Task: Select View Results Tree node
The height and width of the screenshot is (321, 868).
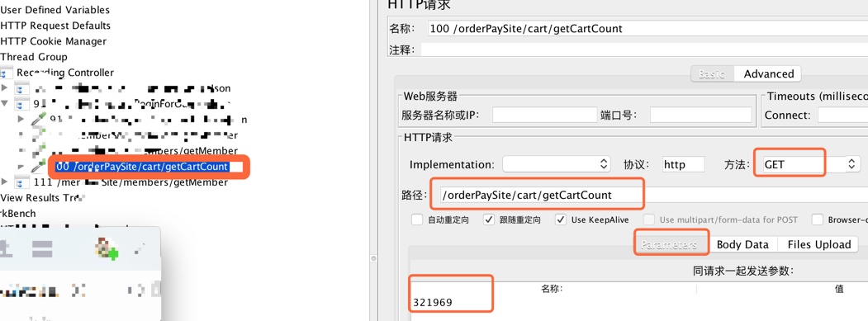Action: coord(41,197)
